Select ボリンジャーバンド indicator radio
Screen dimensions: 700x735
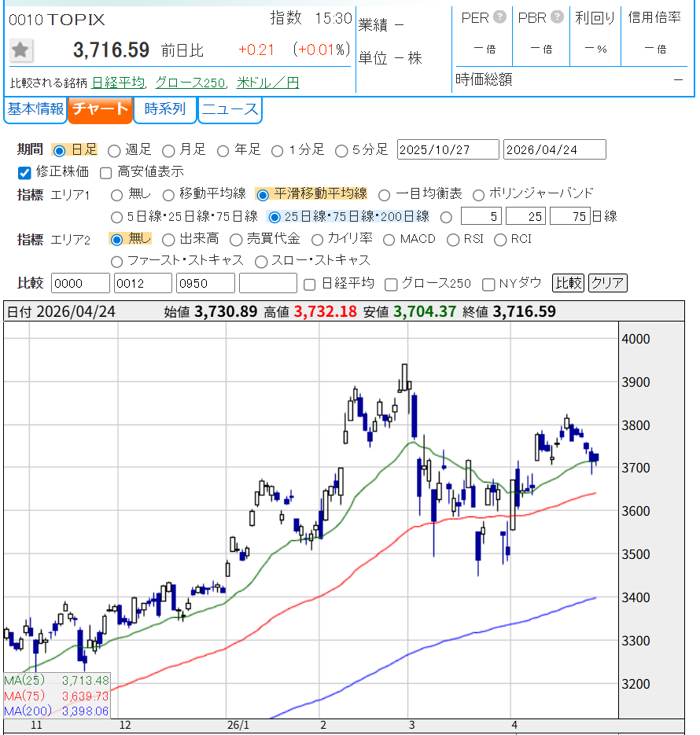tap(478, 195)
